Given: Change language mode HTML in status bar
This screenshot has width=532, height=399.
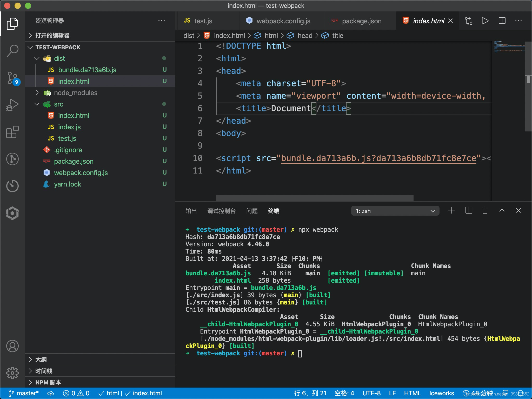Looking at the screenshot, I should tap(412, 393).
